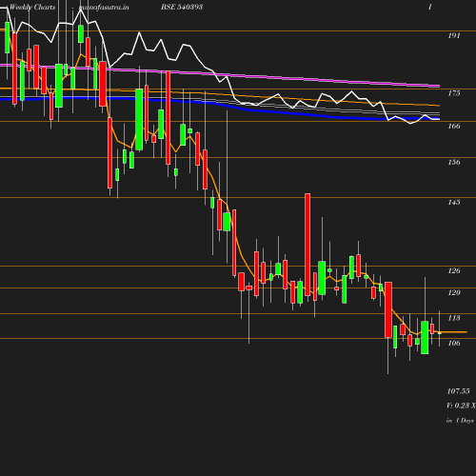Click the 106 price level label
Screen dimensions: 476x476
tap(454, 343)
